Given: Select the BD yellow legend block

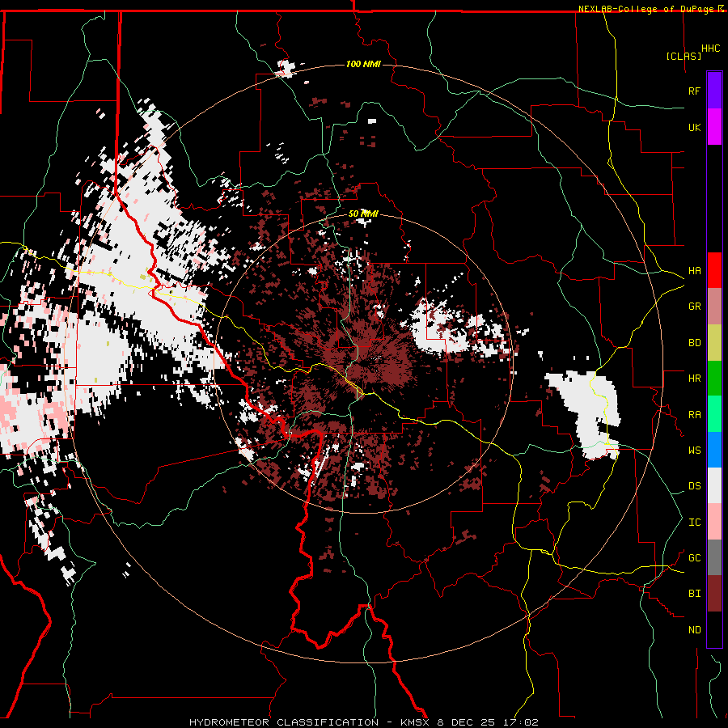Looking at the screenshot, I should pos(714,343).
